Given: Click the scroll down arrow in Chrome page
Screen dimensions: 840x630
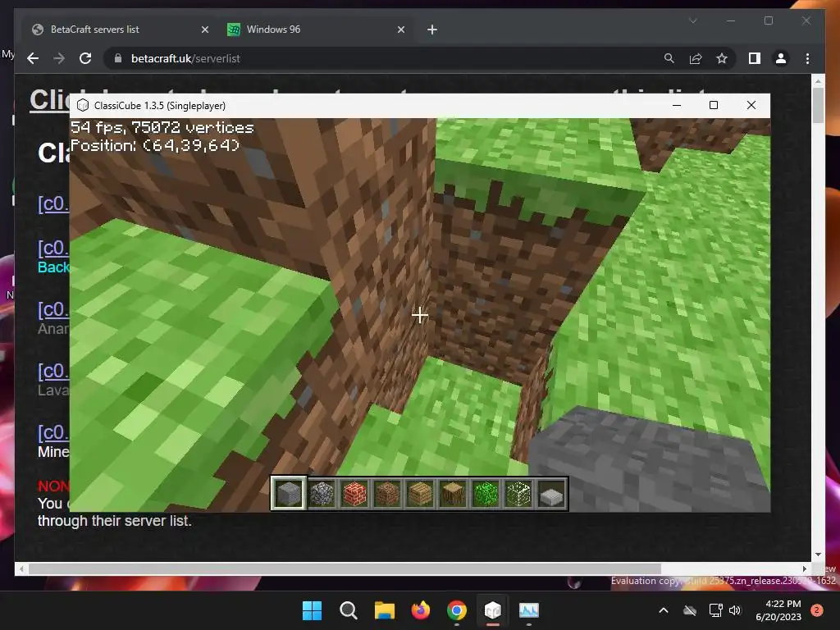Looking at the screenshot, I should (818, 555).
